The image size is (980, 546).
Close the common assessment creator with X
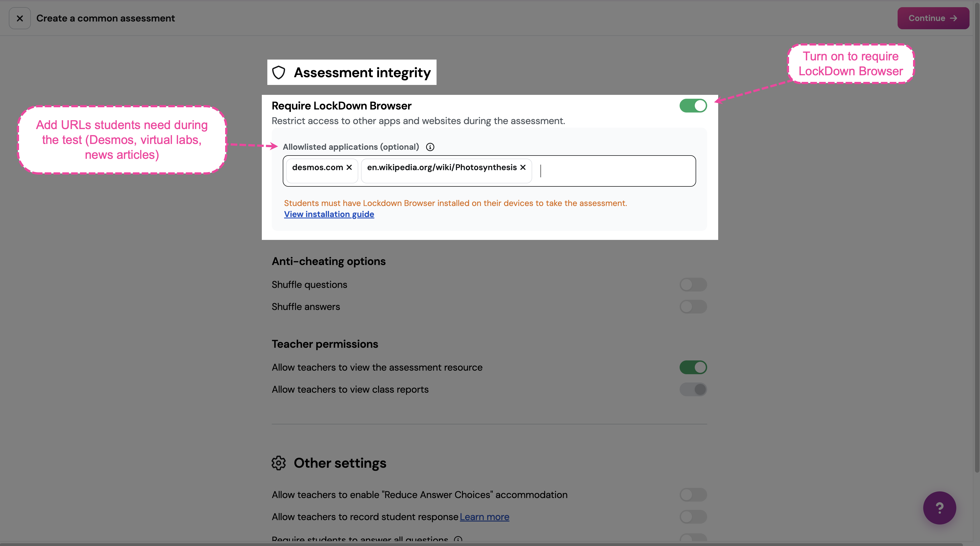(20, 18)
